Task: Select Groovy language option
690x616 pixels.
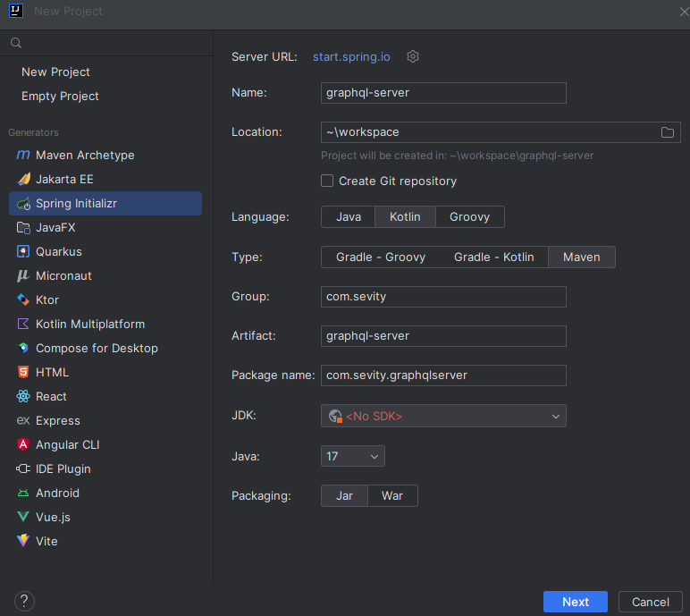Action: point(469,216)
